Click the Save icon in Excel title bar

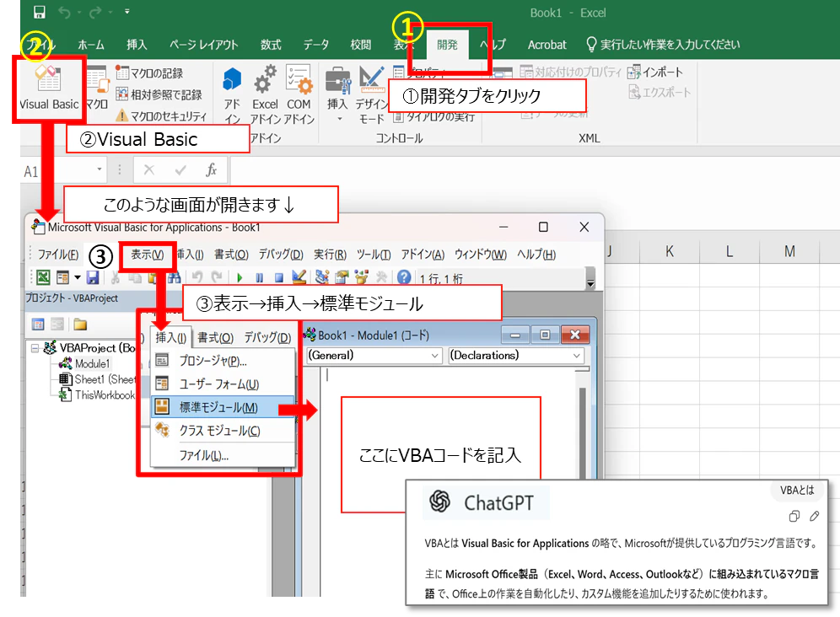click(39, 12)
